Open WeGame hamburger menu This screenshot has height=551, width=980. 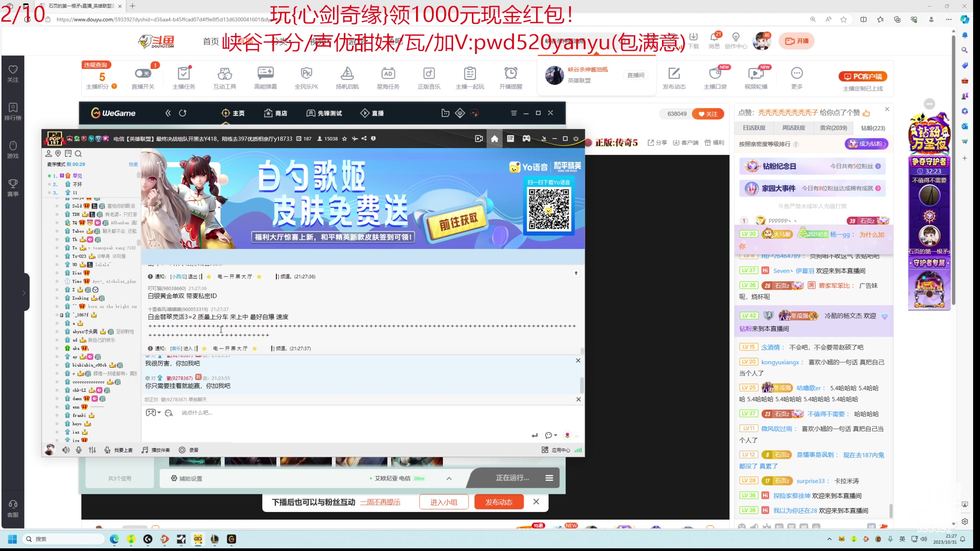point(514,113)
